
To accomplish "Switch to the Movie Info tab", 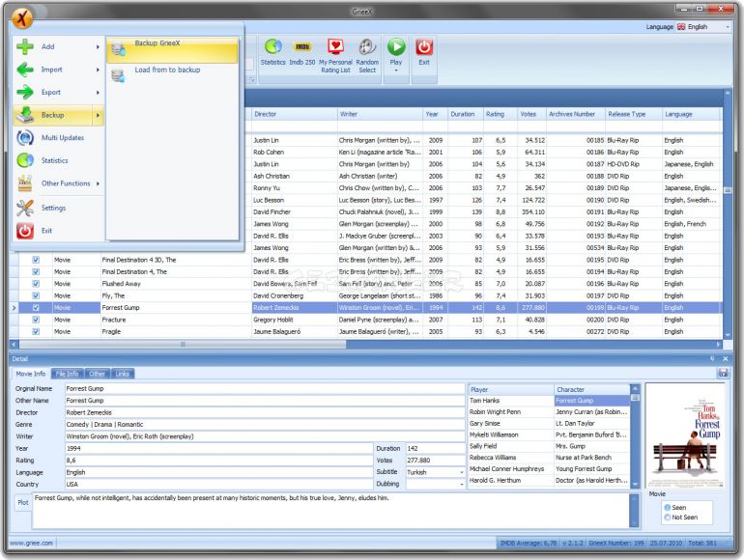I will point(31,374).
